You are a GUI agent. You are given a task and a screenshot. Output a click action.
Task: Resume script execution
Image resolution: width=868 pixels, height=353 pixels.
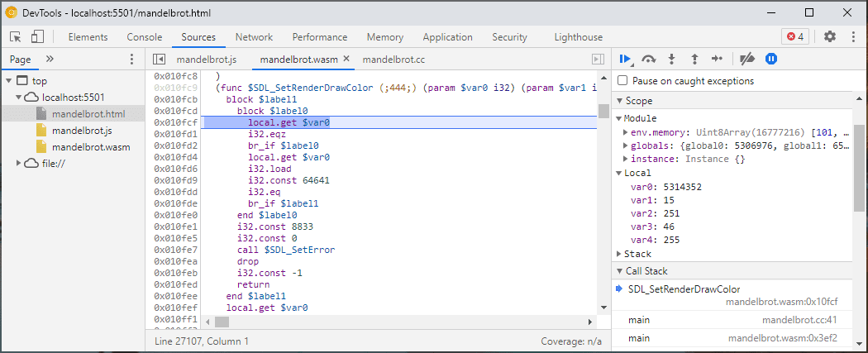click(x=626, y=59)
